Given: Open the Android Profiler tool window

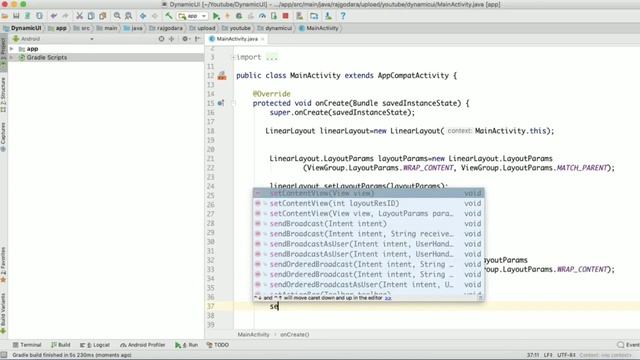Looking at the screenshot, I should click(142, 345).
